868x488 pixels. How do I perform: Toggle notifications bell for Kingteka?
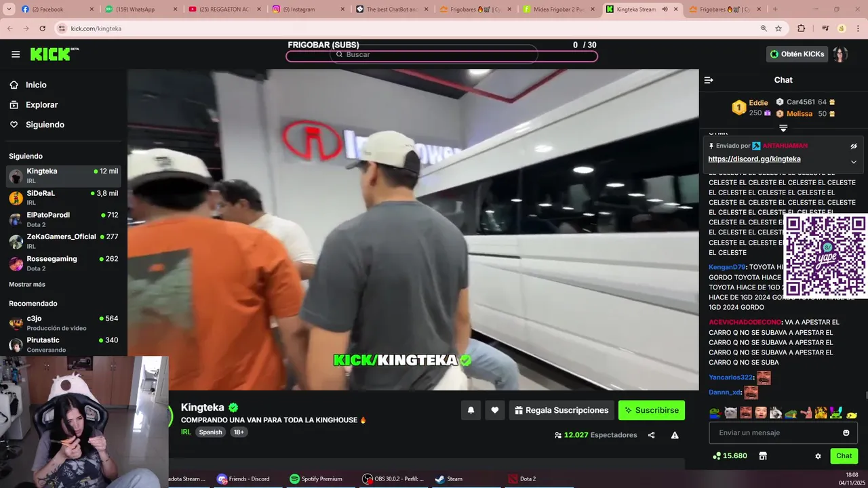point(471,410)
